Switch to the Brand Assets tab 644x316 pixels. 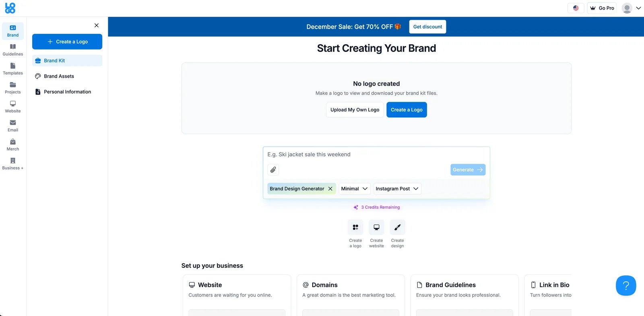click(x=59, y=76)
